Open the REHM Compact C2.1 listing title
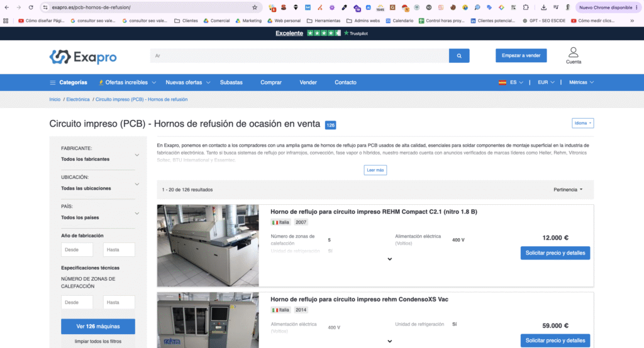This screenshot has width=644, height=348. (x=374, y=212)
